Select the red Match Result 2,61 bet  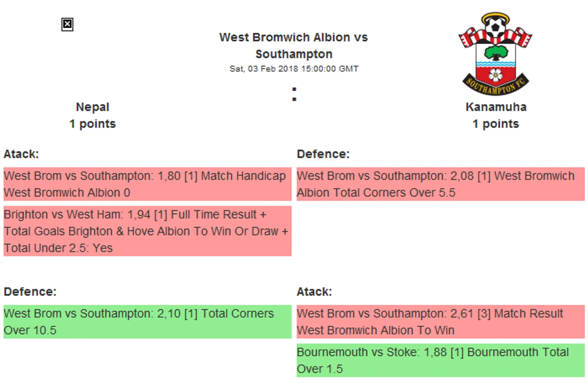click(x=441, y=322)
